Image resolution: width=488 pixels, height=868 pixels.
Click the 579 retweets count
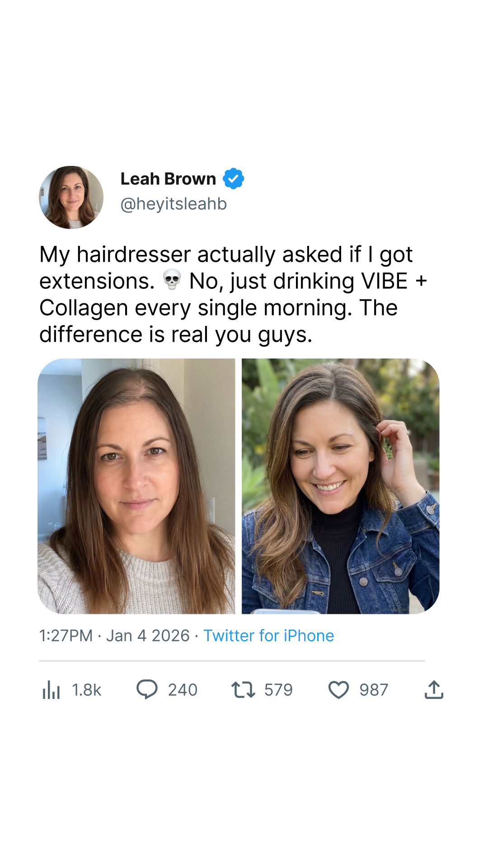click(278, 690)
